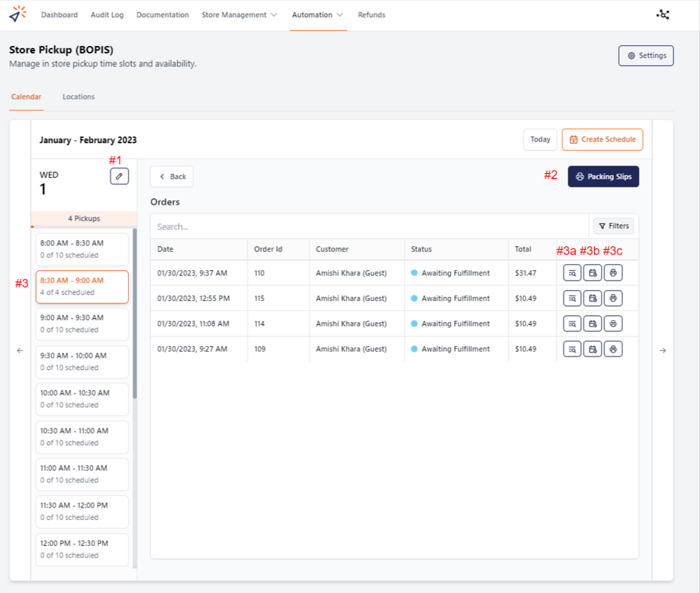Open the network nodes icon at top right
The image size is (700, 593).
(663, 15)
